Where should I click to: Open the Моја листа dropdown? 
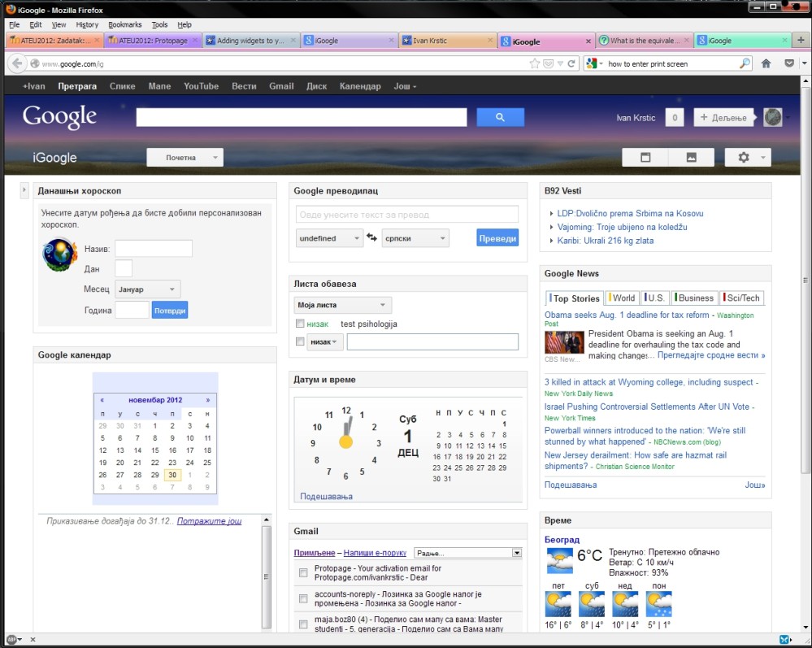tap(342, 305)
